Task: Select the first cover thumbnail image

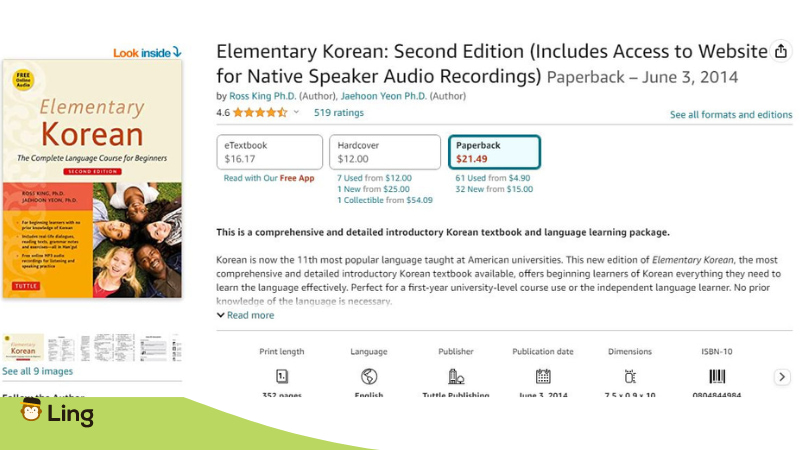Action: (x=23, y=347)
